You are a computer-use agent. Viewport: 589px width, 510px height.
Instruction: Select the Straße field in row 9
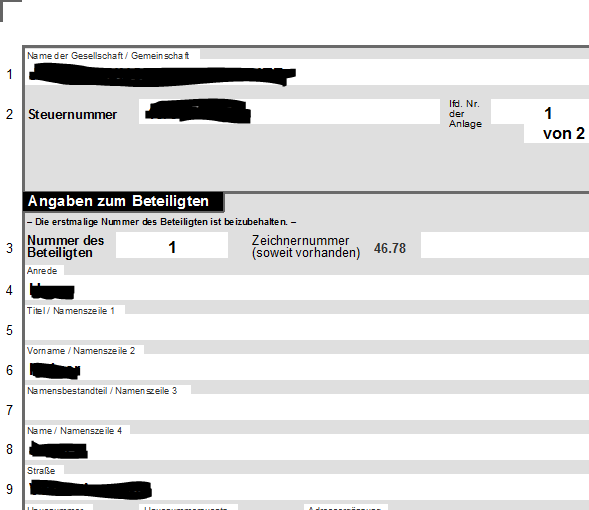click(307, 487)
